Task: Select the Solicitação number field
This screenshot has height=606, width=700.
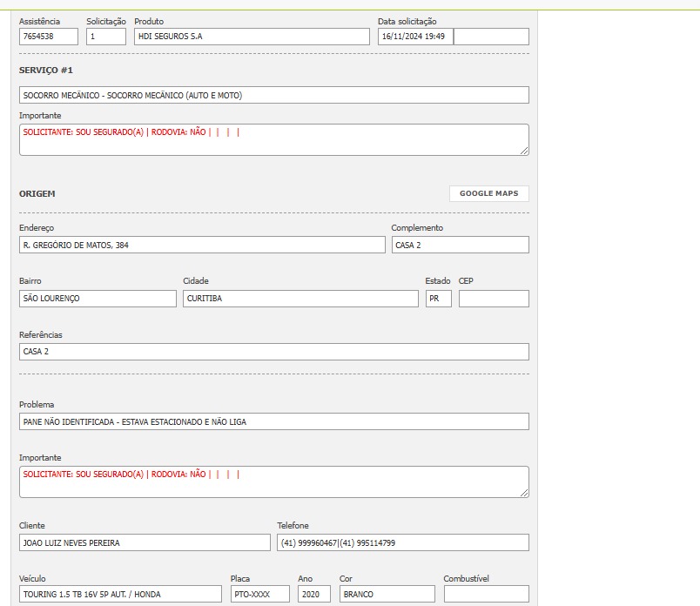Action: tap(106, 37)
